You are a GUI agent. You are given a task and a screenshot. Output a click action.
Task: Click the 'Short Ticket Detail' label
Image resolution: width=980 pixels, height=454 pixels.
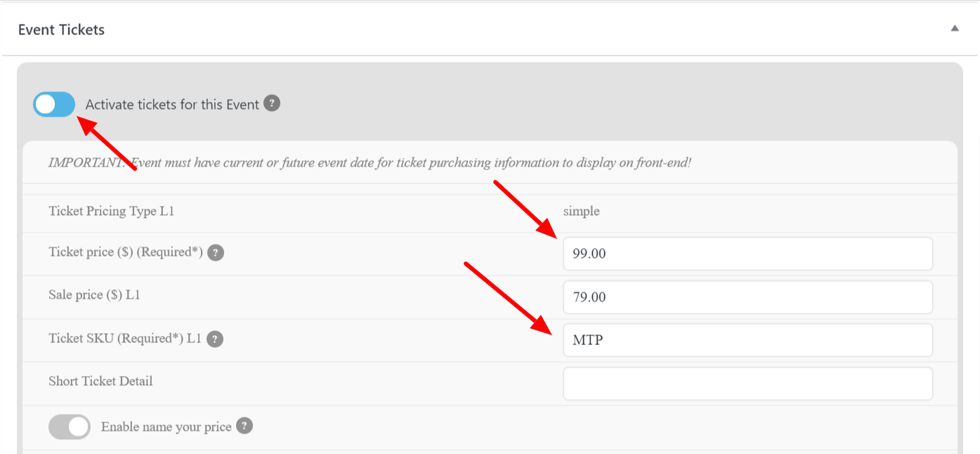click(x=100, y=381)
